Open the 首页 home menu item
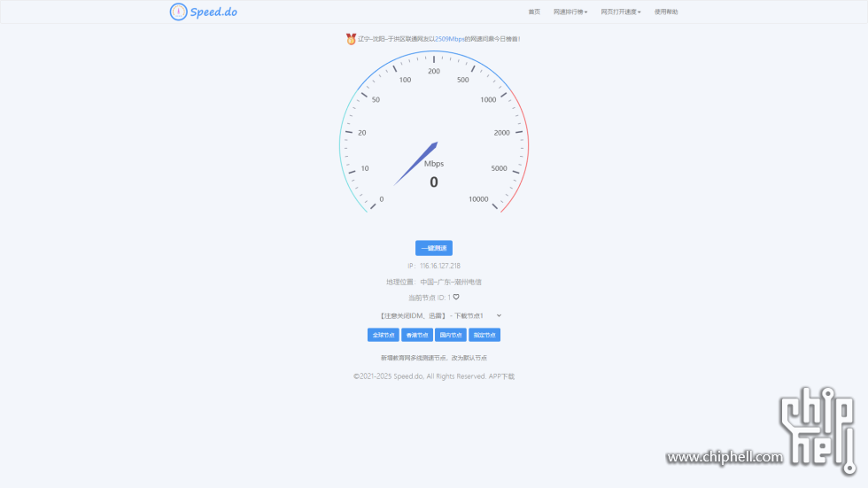 [x=534, y=12]
